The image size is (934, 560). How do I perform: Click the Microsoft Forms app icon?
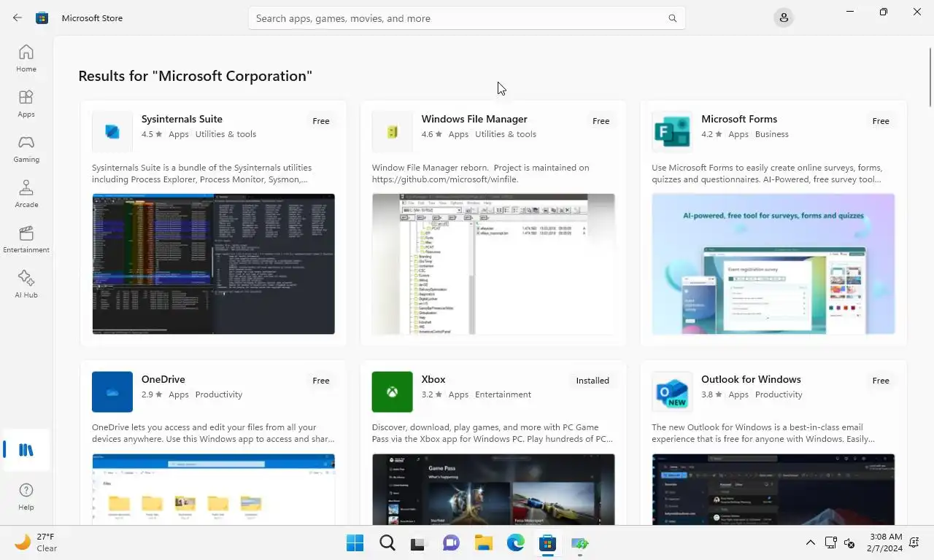pyautogui.click(x=672, y=131)
